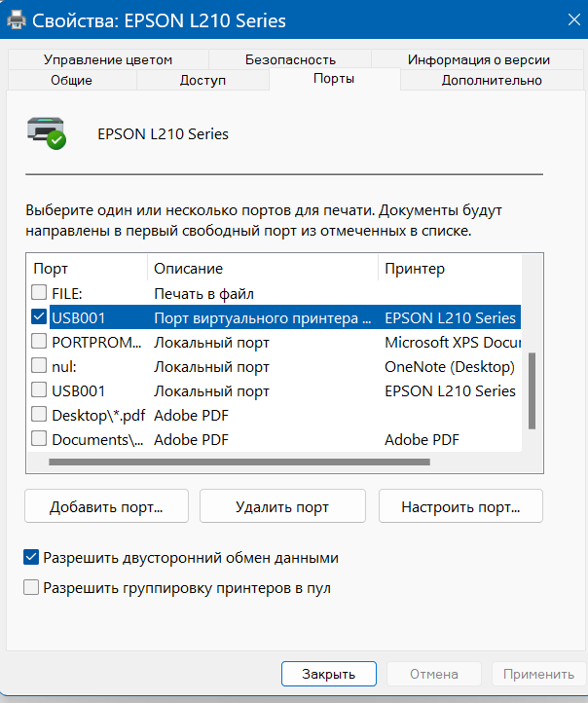
Task: Disable Разрешить двусторонний обмен данными
Action: [x=31, y=557]
